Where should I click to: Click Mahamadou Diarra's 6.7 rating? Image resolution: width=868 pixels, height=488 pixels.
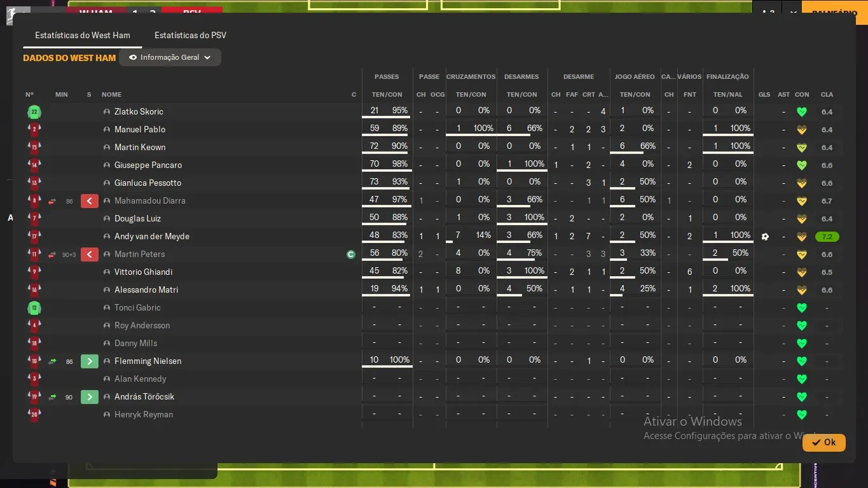[827, 201]
